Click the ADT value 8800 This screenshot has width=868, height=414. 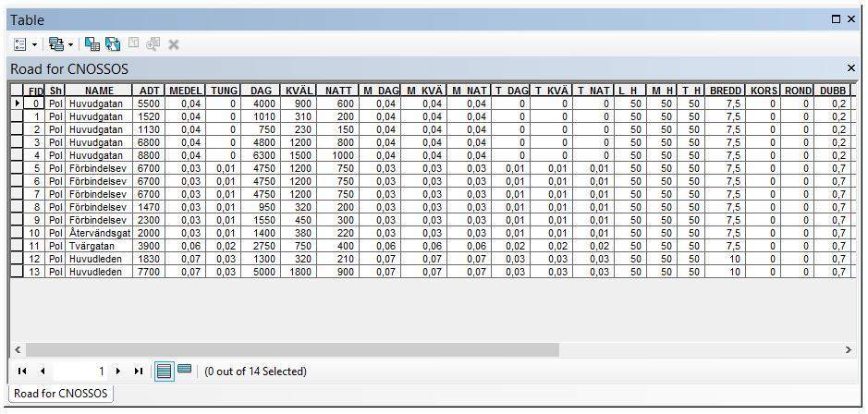point(149,155)
